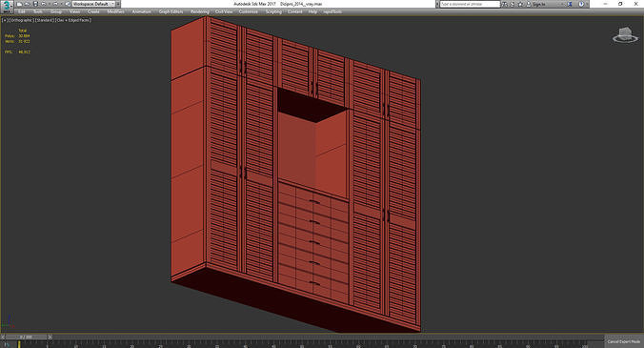This screenshot has width=644, height=348.
Task: Open the 3ds Max application menu logo
Action: 7,6
